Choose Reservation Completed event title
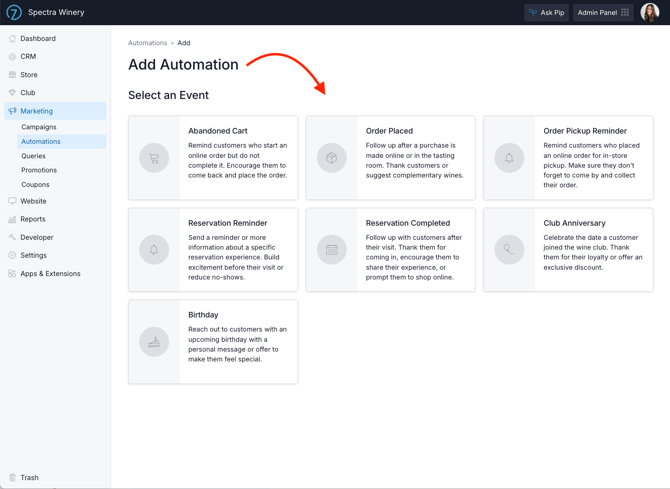The image size is (670, 489). point(408,223)
